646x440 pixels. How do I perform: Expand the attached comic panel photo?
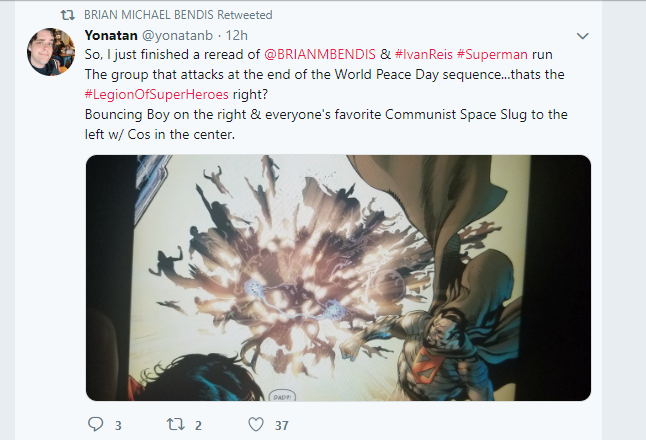(x=338, y=278)
